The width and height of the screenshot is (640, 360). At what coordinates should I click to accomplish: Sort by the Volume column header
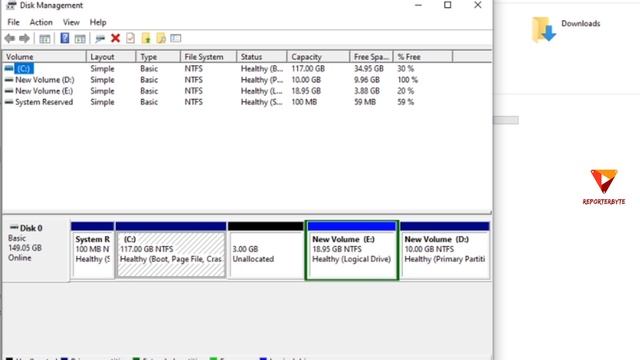44,57
